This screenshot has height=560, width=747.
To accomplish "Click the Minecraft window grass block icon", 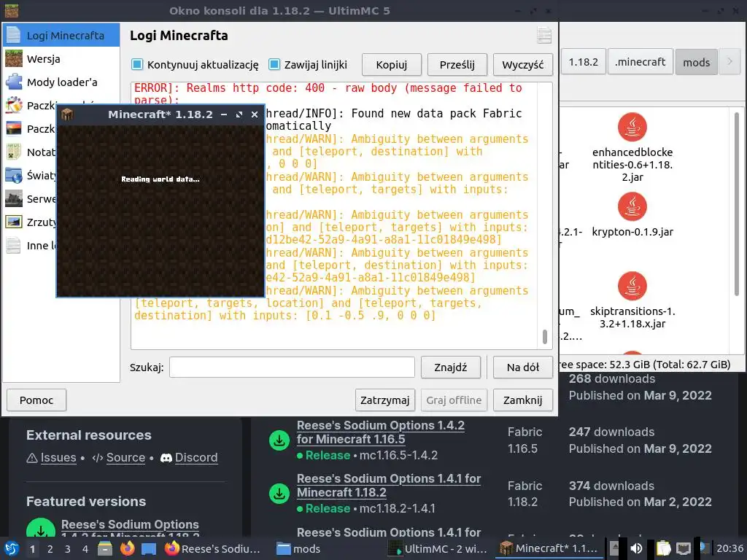I will [x=67, y=114].
